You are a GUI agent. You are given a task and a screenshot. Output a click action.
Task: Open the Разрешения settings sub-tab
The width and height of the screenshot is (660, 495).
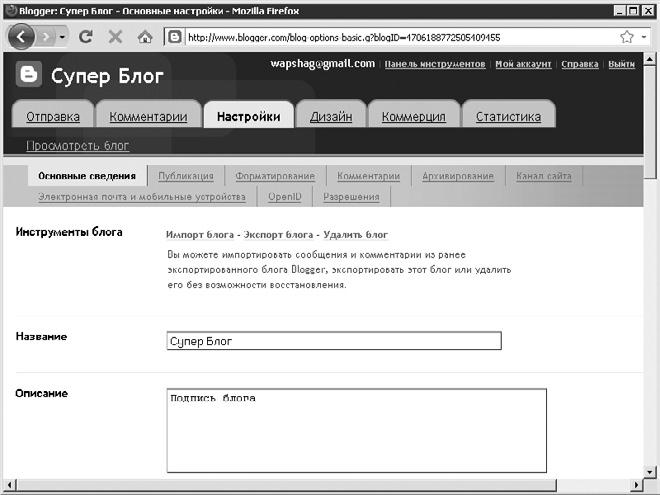(x=351, y=197)
